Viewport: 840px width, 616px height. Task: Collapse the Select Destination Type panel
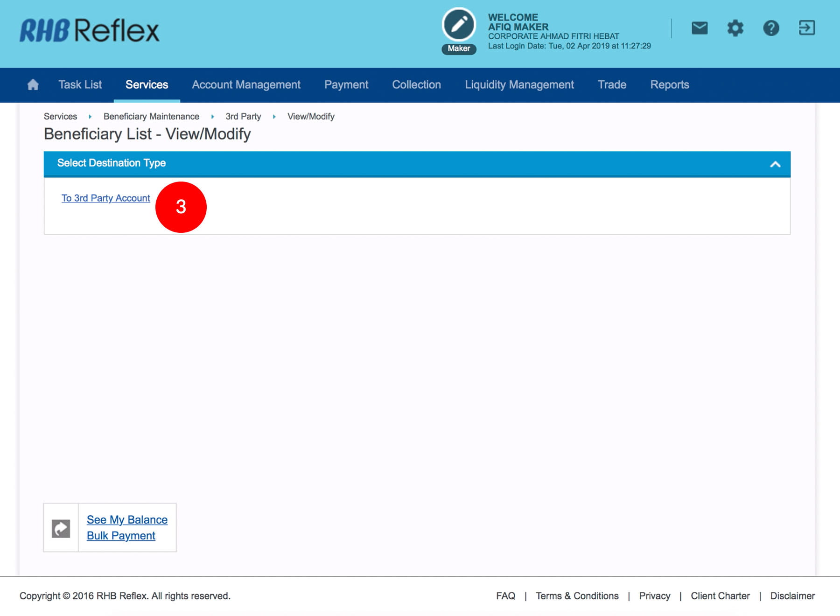(775, 164)
